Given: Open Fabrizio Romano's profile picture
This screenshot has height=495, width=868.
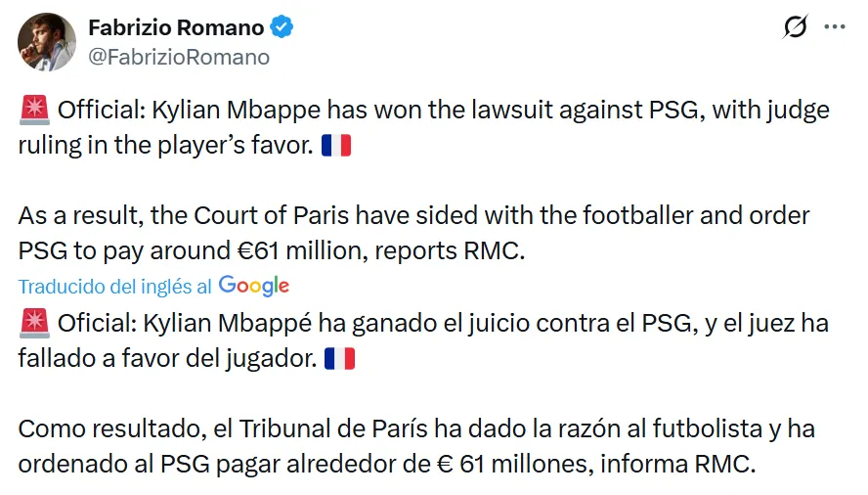Looking at the screenshot, I should coord(47,43).
